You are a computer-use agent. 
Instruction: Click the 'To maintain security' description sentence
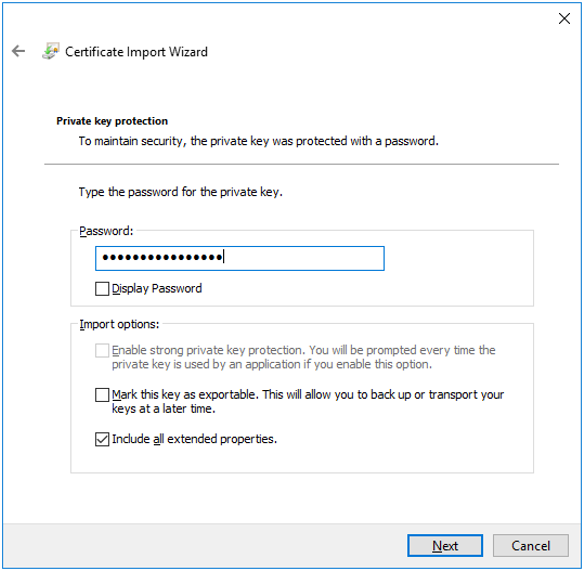(259, 141)
